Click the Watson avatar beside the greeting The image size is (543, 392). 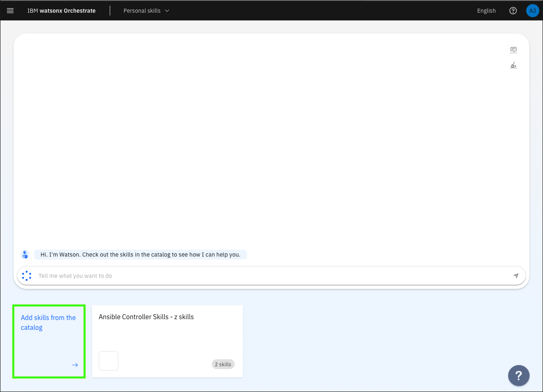25,255
